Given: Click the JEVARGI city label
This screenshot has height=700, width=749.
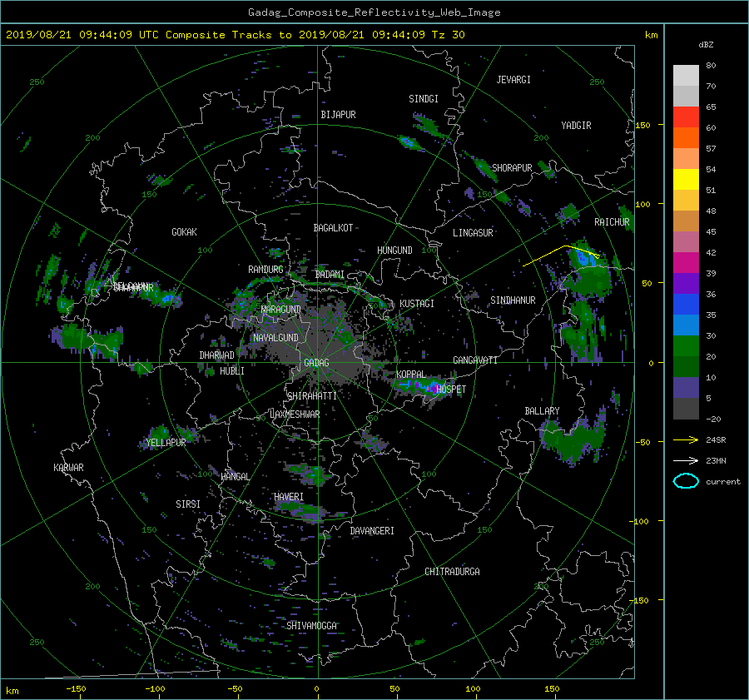Looking at the screenshot, I should (513, 80).
